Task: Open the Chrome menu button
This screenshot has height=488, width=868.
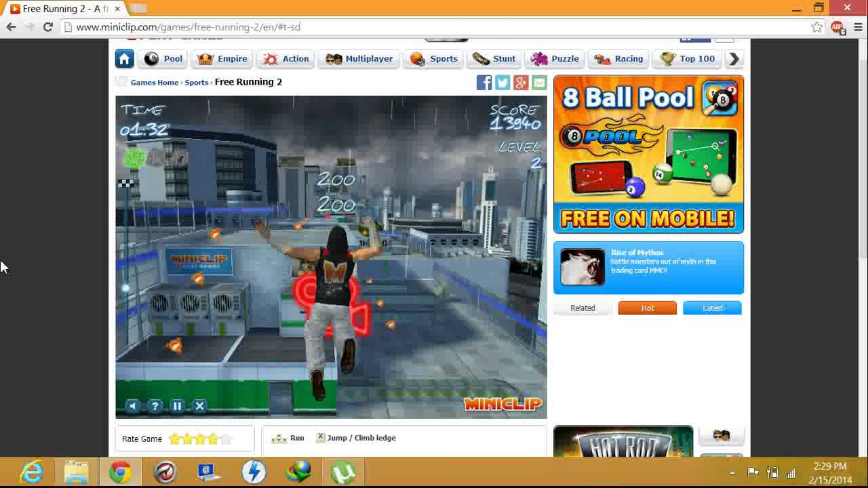Action: [857, 27]
